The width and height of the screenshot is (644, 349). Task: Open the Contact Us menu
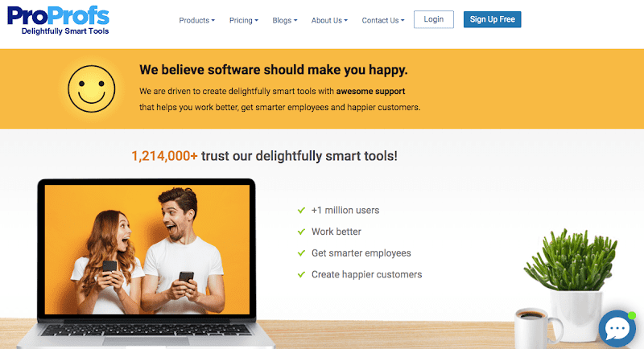383,20
